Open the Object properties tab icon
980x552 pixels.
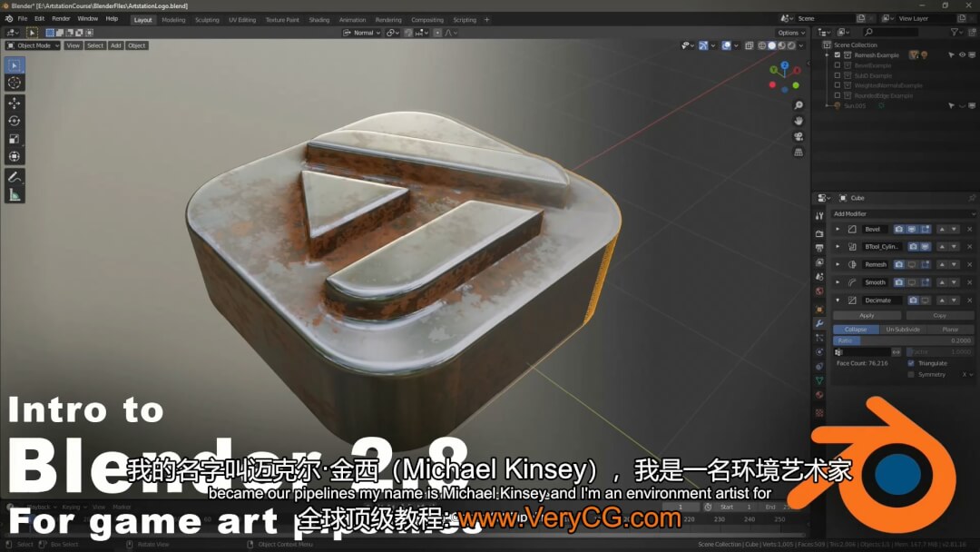pos(819,309)
